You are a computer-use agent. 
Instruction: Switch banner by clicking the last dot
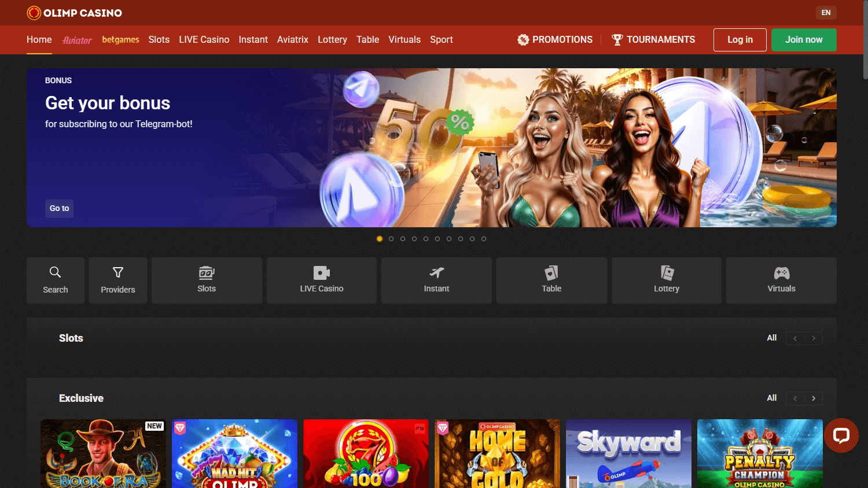click(x=484, y=238)
